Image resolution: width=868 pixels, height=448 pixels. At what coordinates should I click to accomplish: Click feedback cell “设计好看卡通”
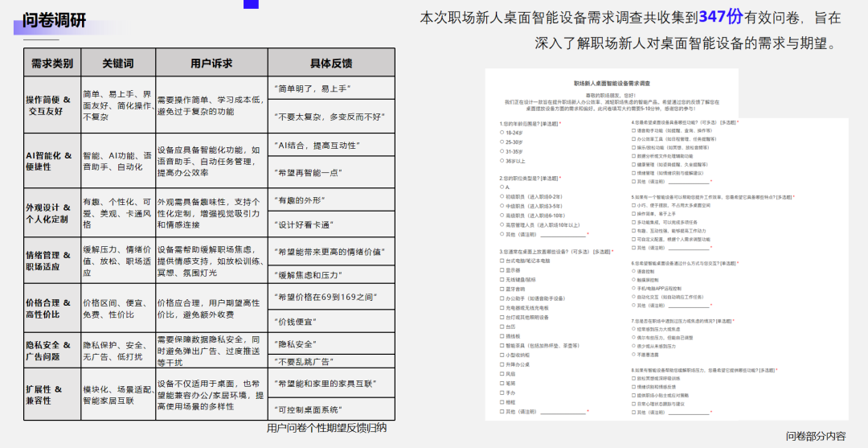click(x=331, y=224)
